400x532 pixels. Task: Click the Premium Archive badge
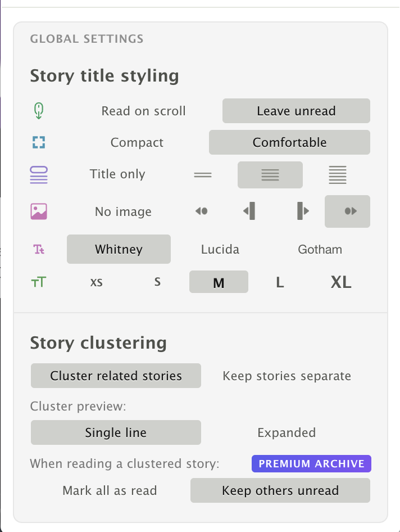coord(311,464)
